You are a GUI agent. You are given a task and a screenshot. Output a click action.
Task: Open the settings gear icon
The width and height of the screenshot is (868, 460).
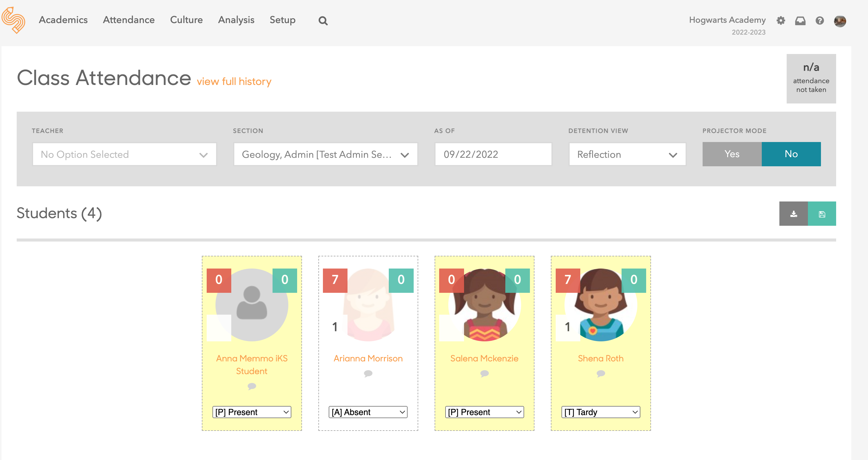781,21
